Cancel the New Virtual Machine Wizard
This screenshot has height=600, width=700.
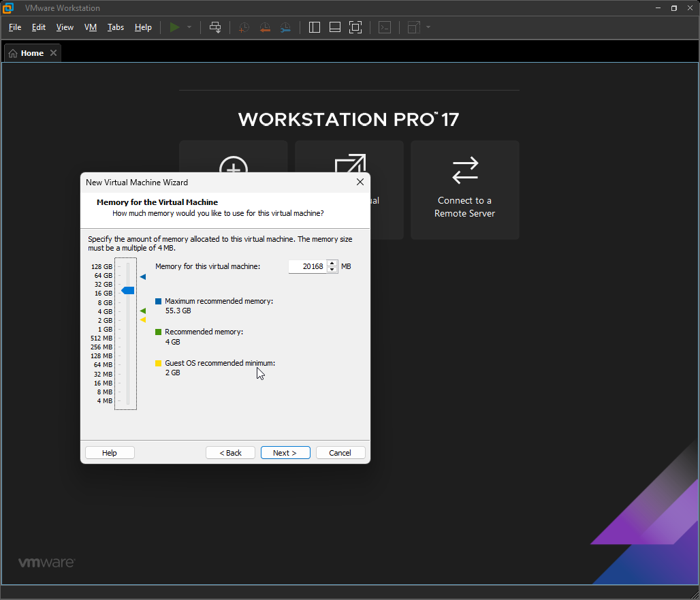[x=340, y=453]
